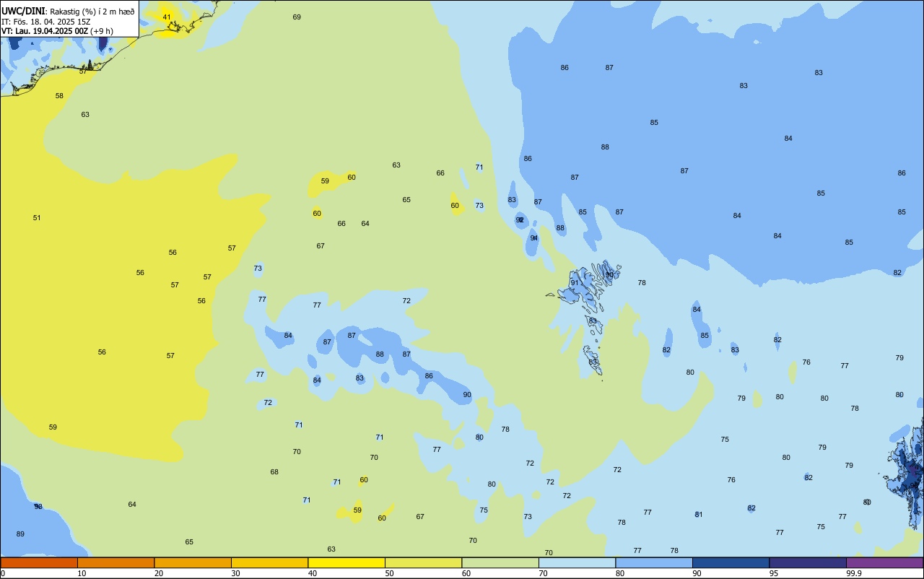Click the legend tick label 20

click(159, 573)
